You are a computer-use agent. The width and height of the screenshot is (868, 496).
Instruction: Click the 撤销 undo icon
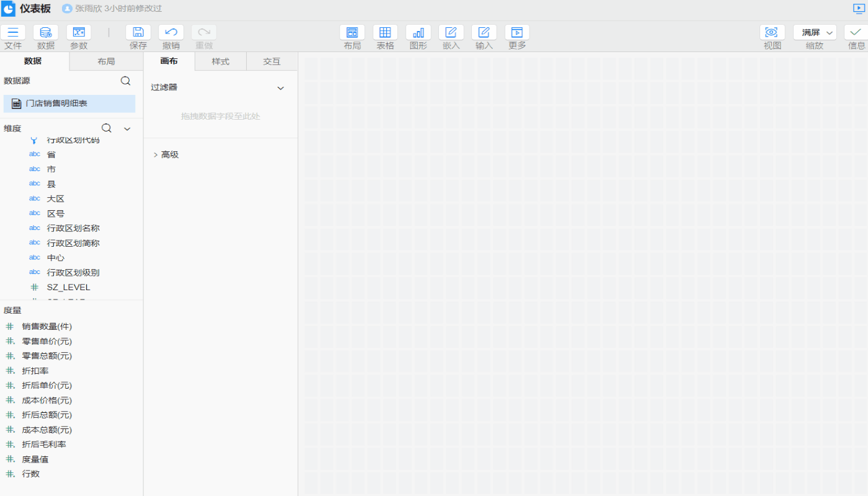click(171, 33)
